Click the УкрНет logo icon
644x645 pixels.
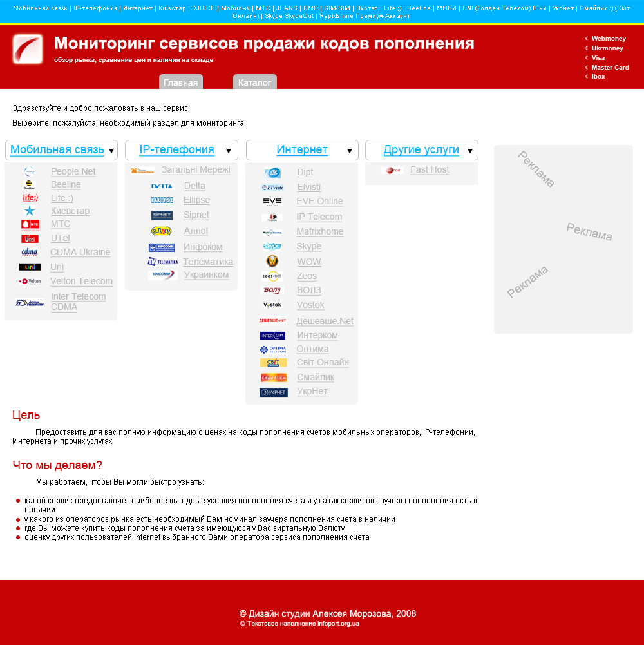[274, 392]
